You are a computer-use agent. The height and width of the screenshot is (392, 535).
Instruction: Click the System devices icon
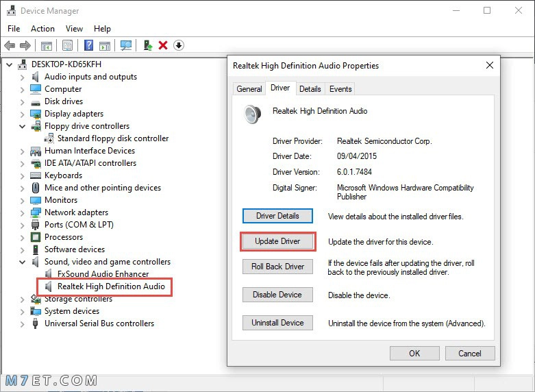coord(36,311)
